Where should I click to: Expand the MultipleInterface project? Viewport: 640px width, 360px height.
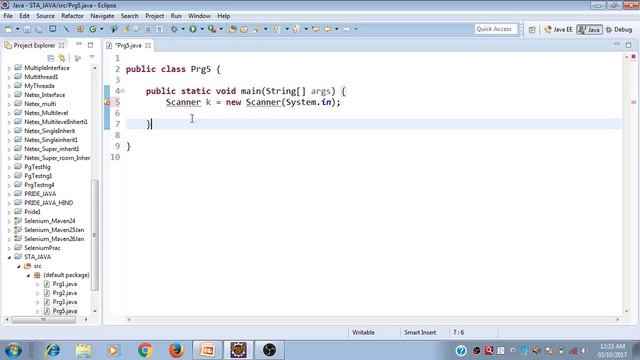[x=9, y=68]
